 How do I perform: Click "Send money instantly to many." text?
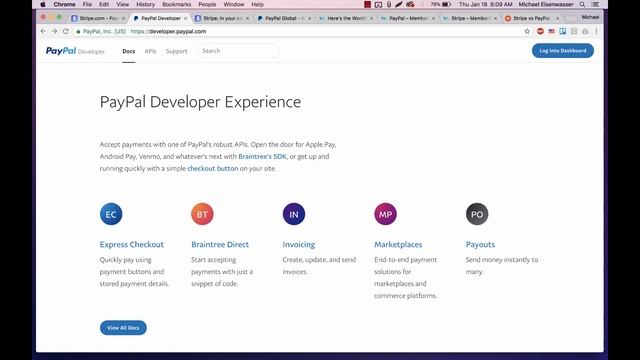pyautogui.click(x=502, y=265)
